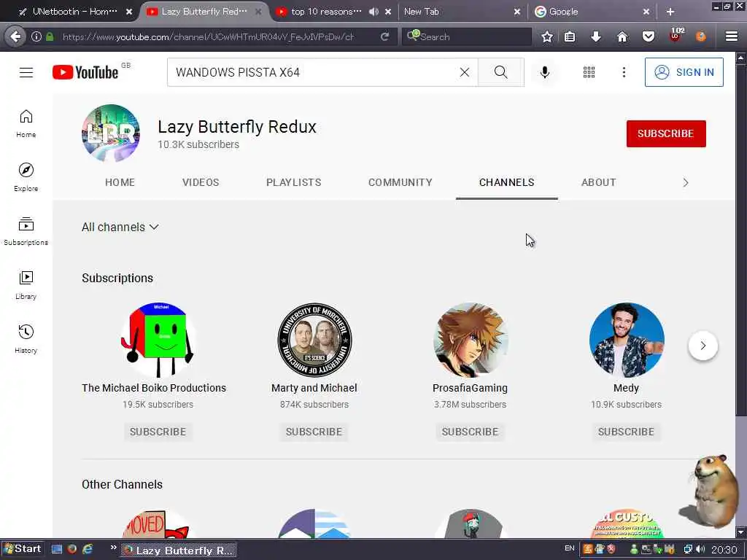Open Explore in the left sidebar

pyautogui.click(x=26, y=178)
